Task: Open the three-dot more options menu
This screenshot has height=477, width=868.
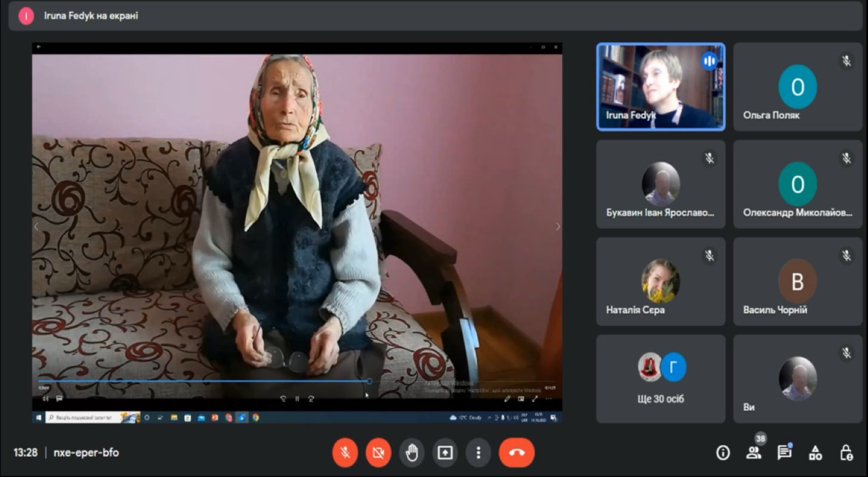Action: (x=478, y=453)
